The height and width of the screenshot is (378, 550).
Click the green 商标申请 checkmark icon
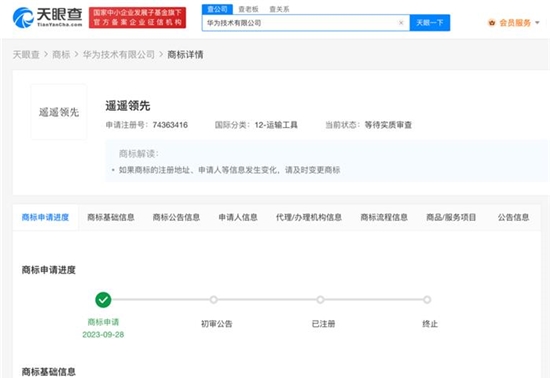coord(103,300)
